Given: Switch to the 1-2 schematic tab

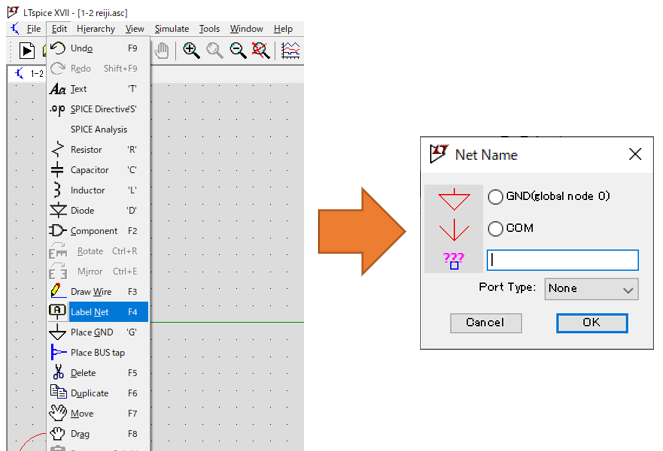Looking at the screenshot, I should coord(28,74).
